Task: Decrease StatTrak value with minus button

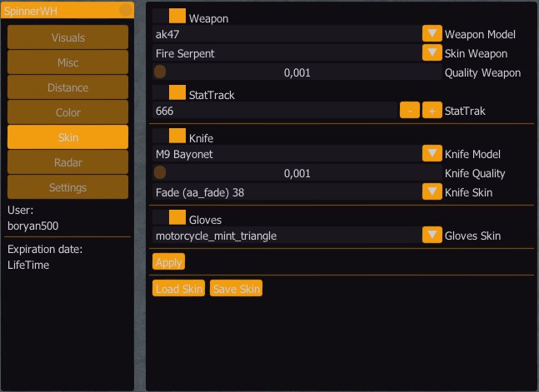Action: coord(410,111)
